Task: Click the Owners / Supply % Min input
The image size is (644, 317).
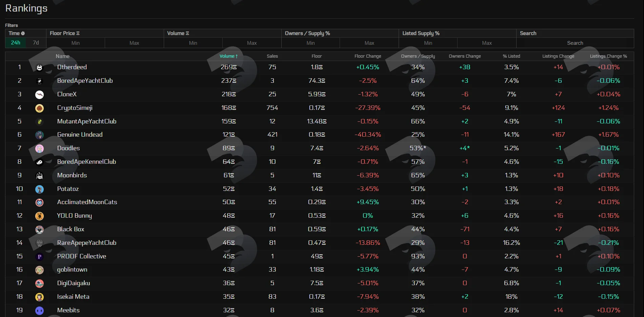Action: tap(310, 43)
